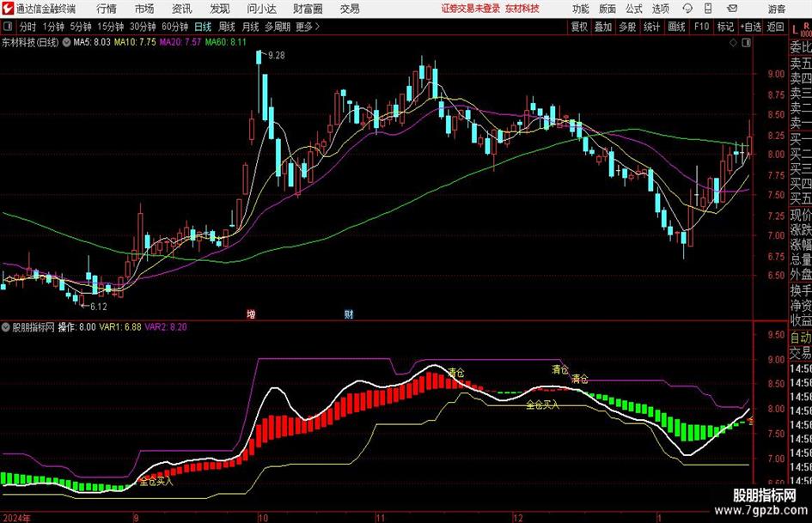The image size is (812, 523).
Task: Click the MA60: 8.11 indicator value
Action: pyautogui.click(x=226, y=42)
